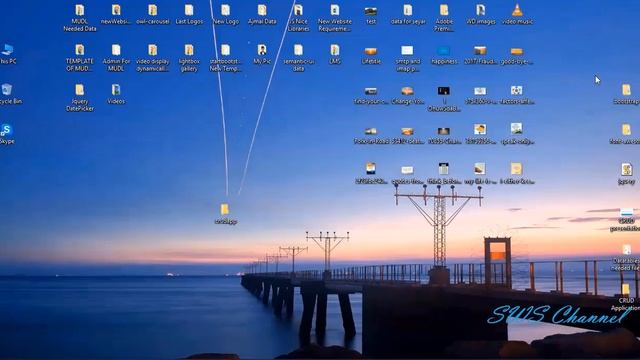
Task: Click the Ajmal Data folder
Action: 262,15
